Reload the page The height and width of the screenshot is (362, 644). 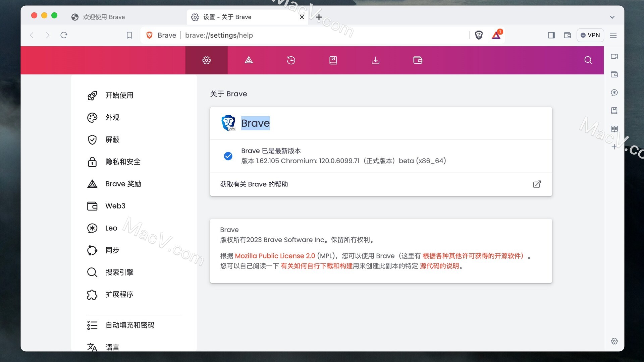click(64, 35)
